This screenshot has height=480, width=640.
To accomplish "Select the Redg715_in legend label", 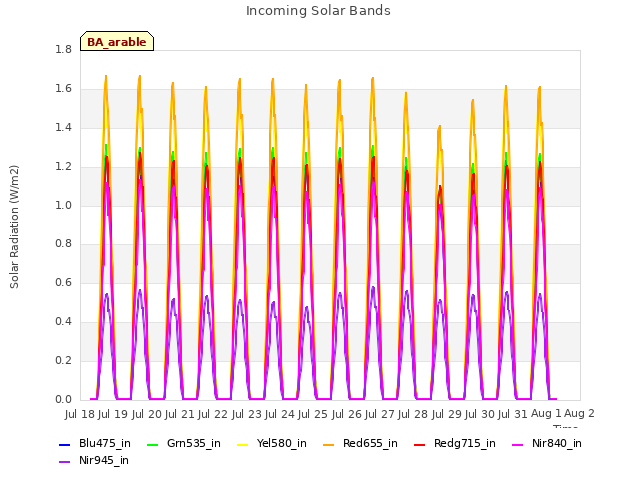I will pos(465,443).
